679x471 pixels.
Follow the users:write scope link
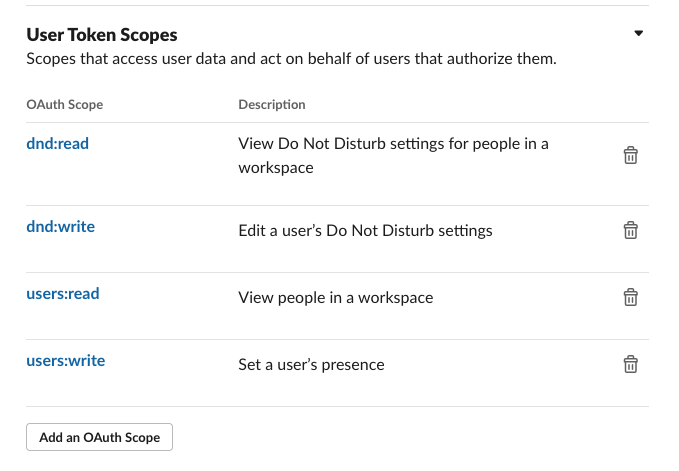point(65,360)
